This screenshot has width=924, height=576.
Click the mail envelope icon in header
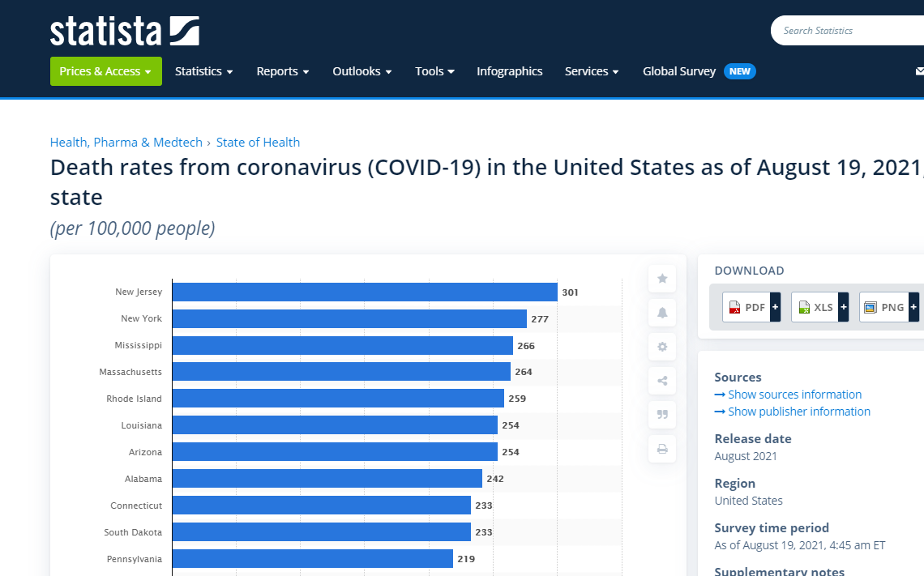pos(919,71)
